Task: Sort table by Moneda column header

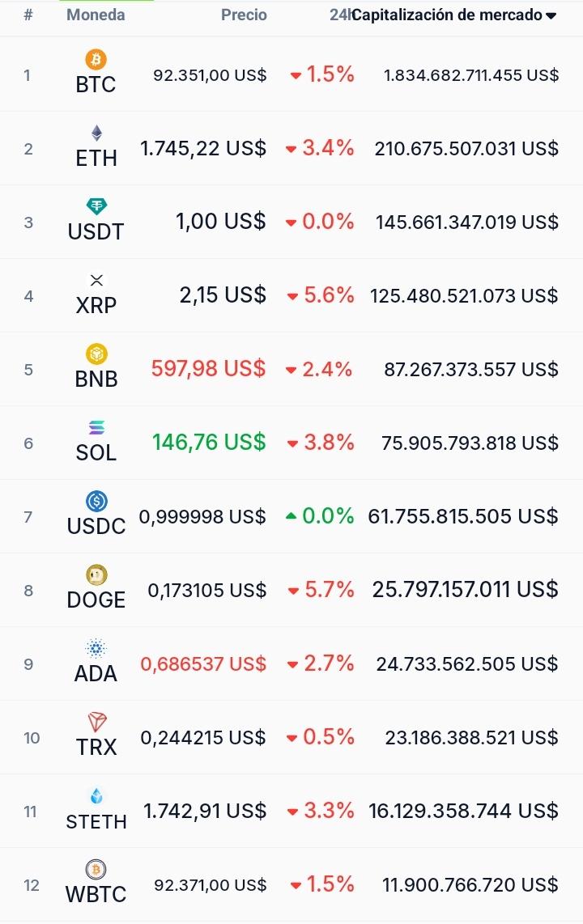Action: point(96,15)
